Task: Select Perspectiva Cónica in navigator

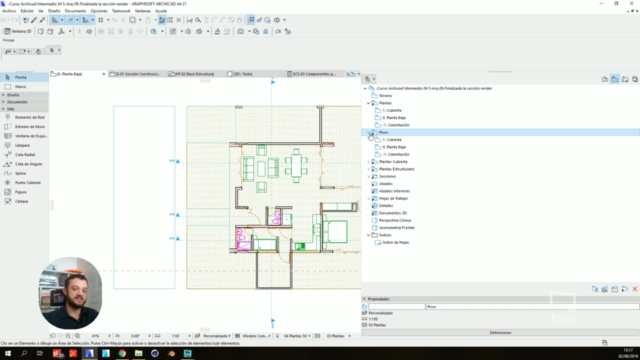Action: (x=394, y=221)
